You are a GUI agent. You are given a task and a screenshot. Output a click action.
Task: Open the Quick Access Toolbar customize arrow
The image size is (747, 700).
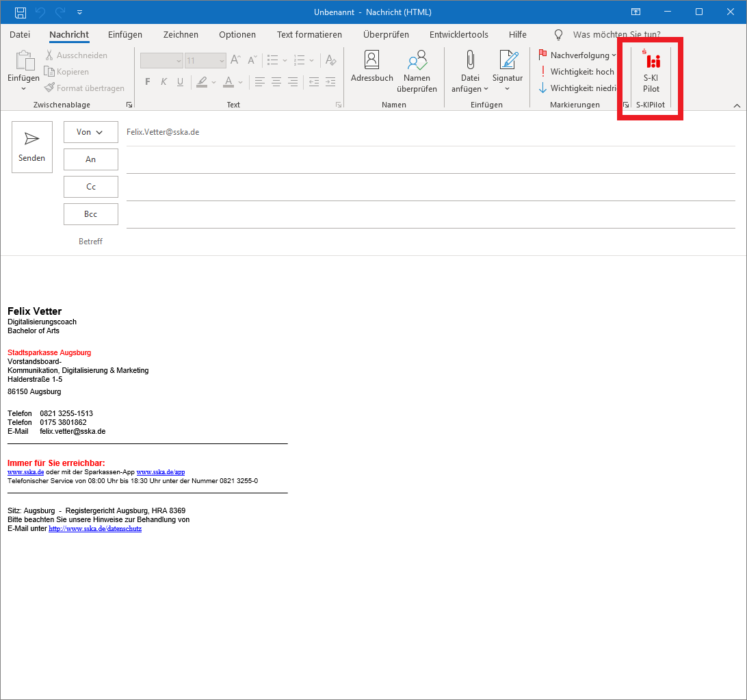point(80,12)
